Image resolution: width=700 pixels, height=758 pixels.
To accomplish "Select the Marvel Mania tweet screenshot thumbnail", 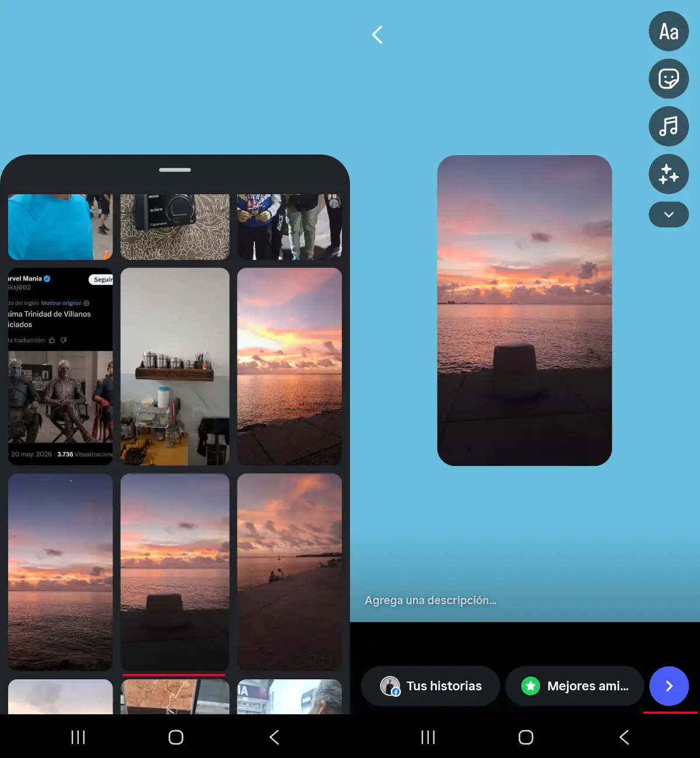I will [x=61, y=367].
